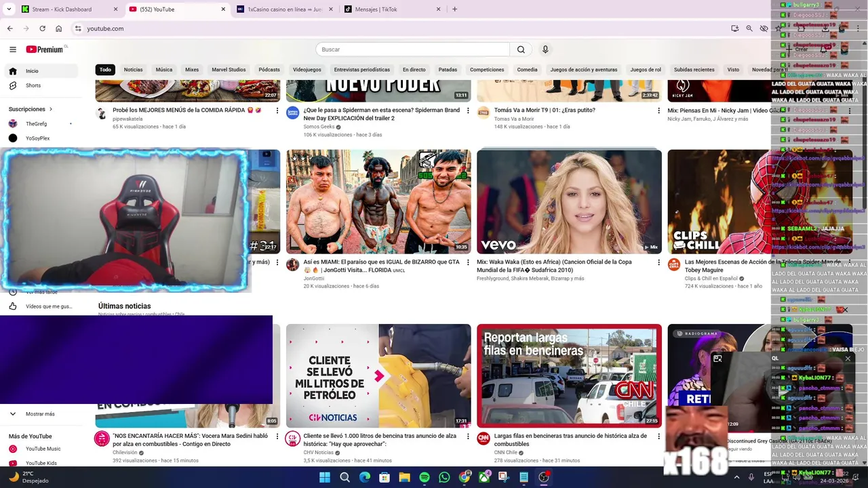The height and width of the screenshot is (488, 868).
Task: Open options for Largas filas en bencineras video
Action: tap(658, 436)
